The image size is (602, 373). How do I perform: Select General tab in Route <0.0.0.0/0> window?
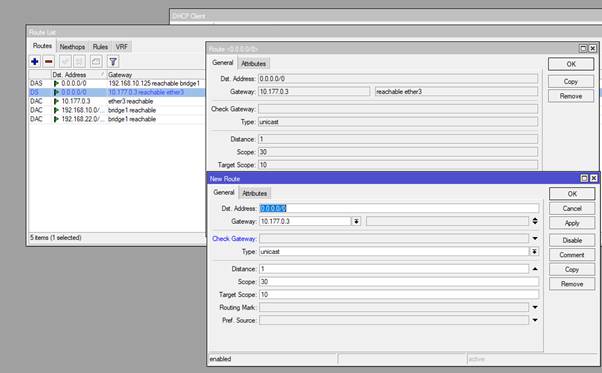pos(223,63)
